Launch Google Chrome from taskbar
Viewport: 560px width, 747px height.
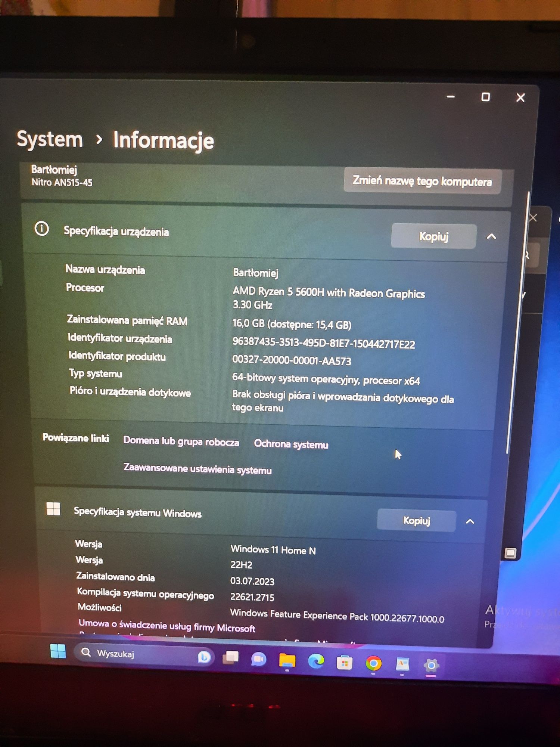(x=373, y=664)
